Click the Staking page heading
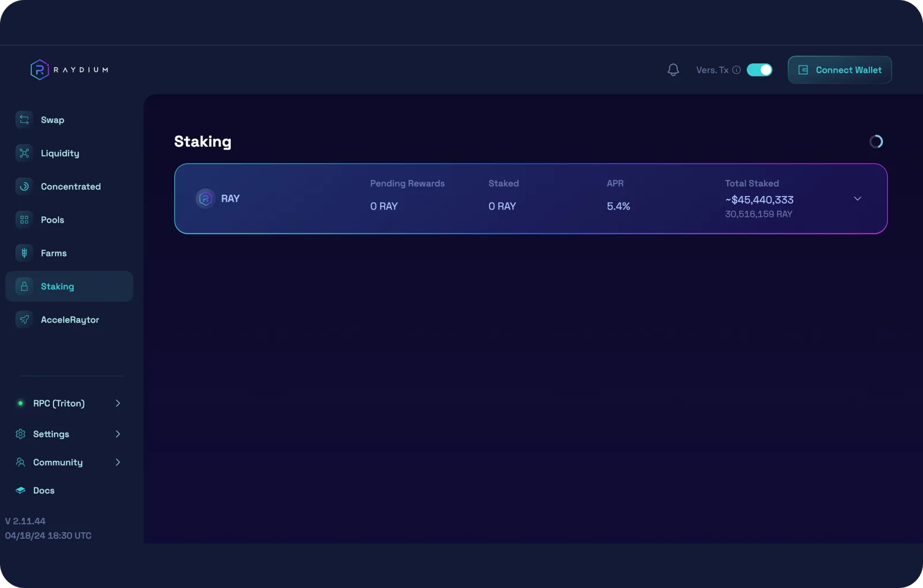Screen dimensions: 923x588 202,142
